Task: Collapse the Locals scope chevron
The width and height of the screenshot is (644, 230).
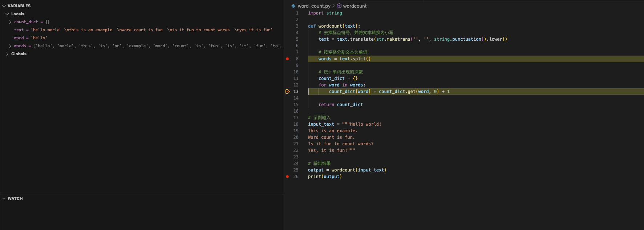Action: pyautogui.click(x=7, y=14)
